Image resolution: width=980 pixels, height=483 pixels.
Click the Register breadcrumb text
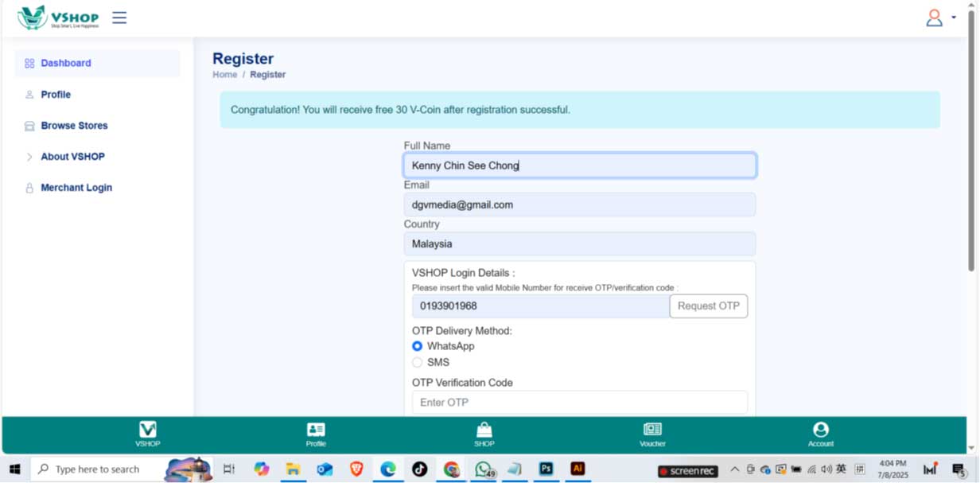click(267, 74)
